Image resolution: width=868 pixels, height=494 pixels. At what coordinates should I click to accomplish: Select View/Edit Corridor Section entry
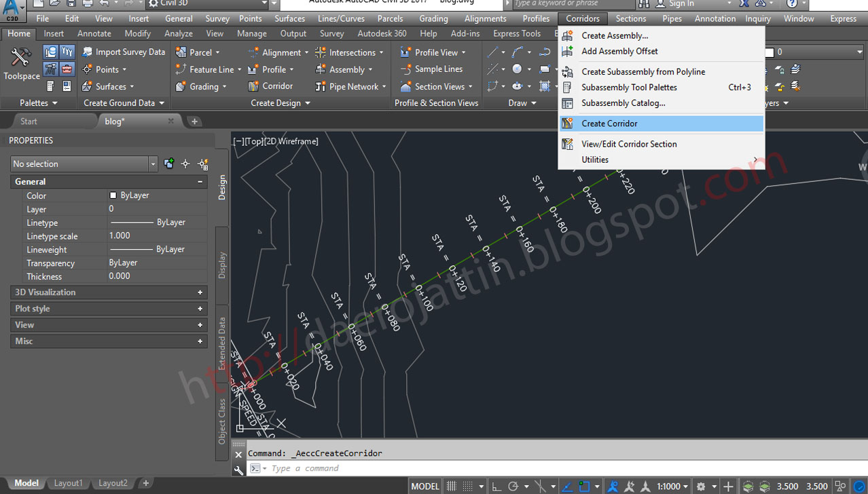[629, 144]
